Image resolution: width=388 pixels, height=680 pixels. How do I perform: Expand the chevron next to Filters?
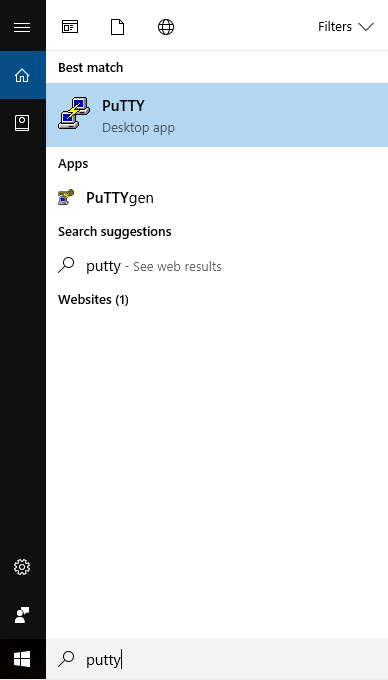point(366,27)
